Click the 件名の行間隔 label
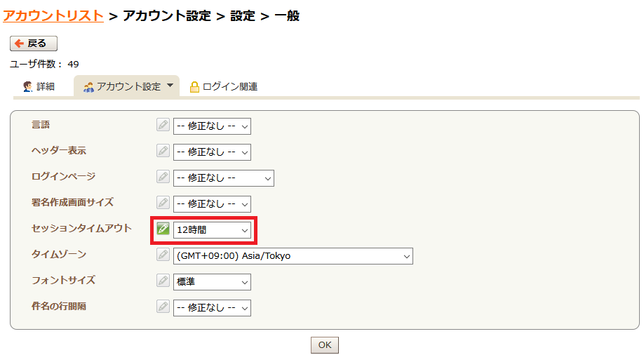The height and width of the screenshot is (355, 644). click(59, 306)
